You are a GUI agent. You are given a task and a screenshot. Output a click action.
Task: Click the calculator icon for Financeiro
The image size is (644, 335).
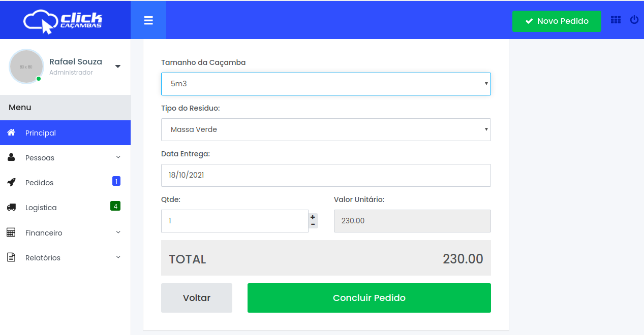[x=11, y=232]
